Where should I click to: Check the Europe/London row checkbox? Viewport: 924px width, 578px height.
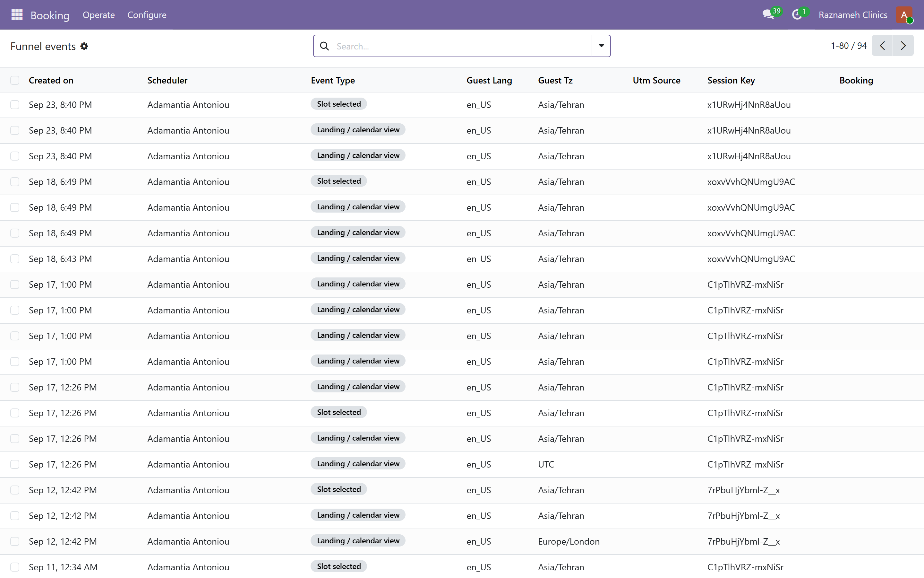15,541
